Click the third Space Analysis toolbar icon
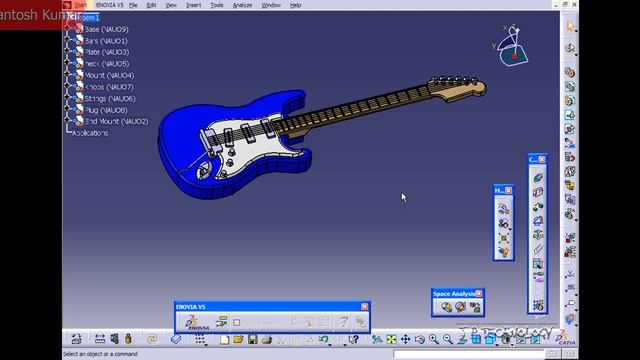 point(475,307)
